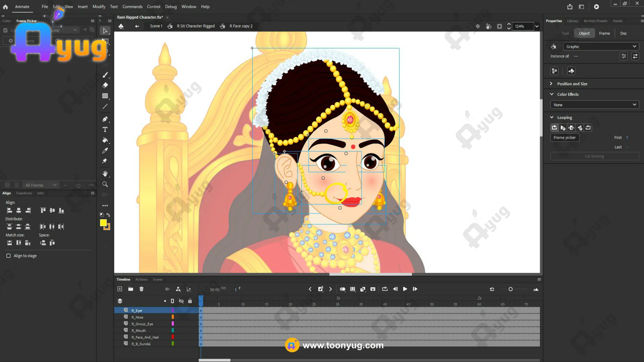
Task: Select the Hand tool
Action: 105,174
